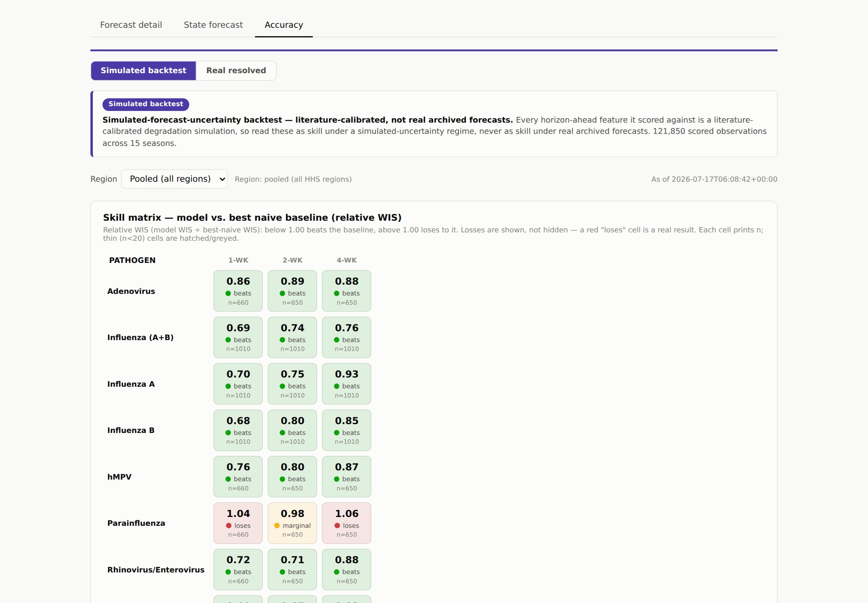Image resolution: width=868 pixels, height=603 pixels.
Task: Select Rhinovirus/Enterovirus 1-WK cell 0.72
Action: point(238,570)
